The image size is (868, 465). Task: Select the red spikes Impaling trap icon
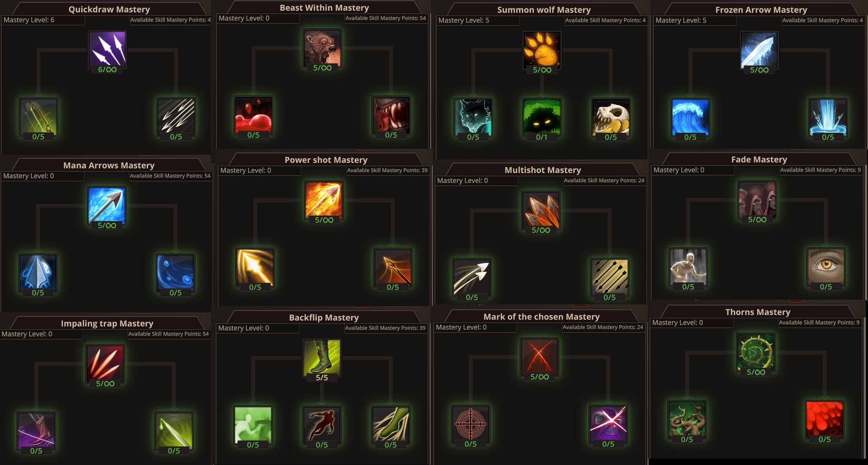click(105, 364)
